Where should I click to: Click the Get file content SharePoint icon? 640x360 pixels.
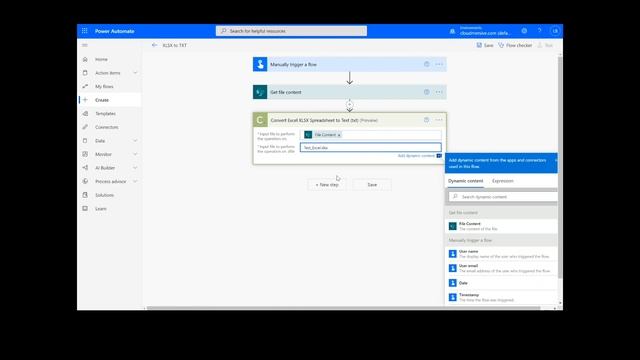coord(260,92)
